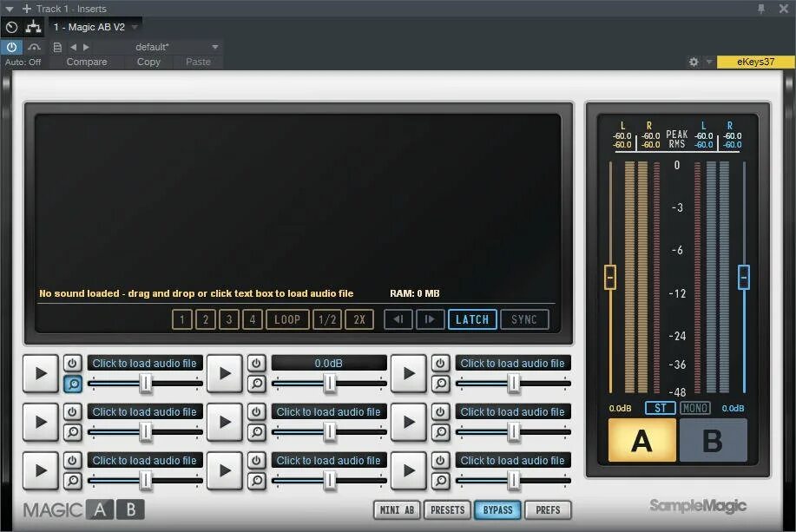
Task: Click the power icon beside the 0.0dB slot
Action: pyautogui.click(x=256, y=364)
